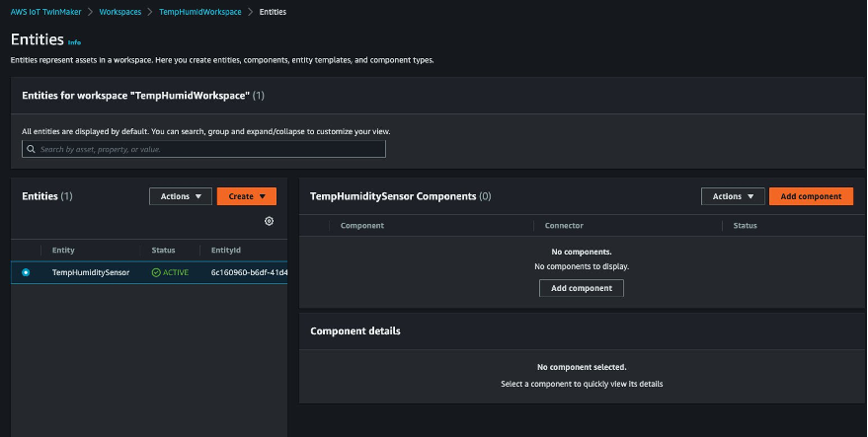Click the Connector column header
868x437 pixels.
[x=564, y=226]
